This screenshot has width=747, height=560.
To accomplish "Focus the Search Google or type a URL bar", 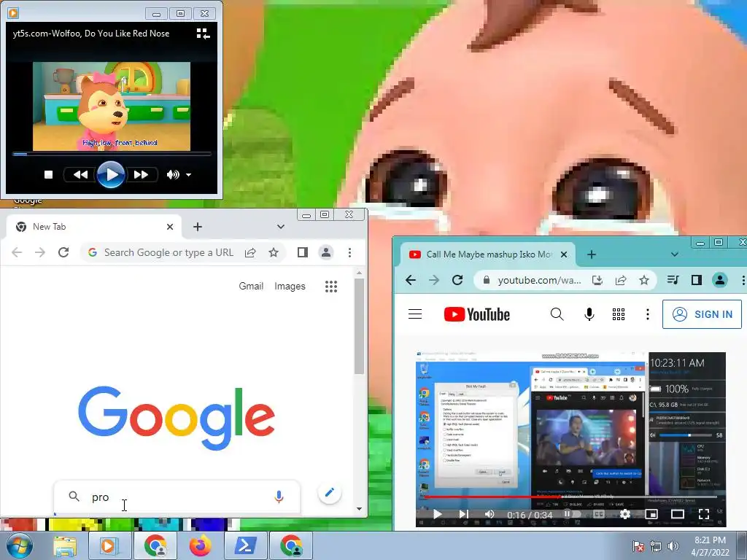I will [169, 252].
